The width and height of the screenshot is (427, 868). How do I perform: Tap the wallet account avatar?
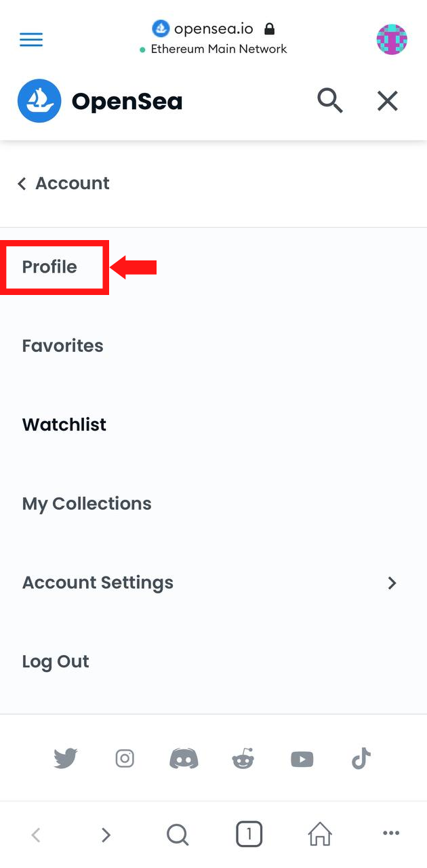click(x=392, y=39)
